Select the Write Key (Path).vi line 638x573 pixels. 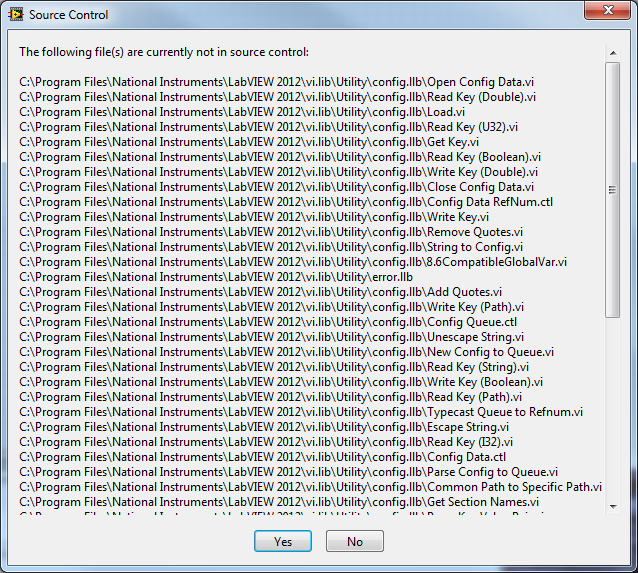271,308
